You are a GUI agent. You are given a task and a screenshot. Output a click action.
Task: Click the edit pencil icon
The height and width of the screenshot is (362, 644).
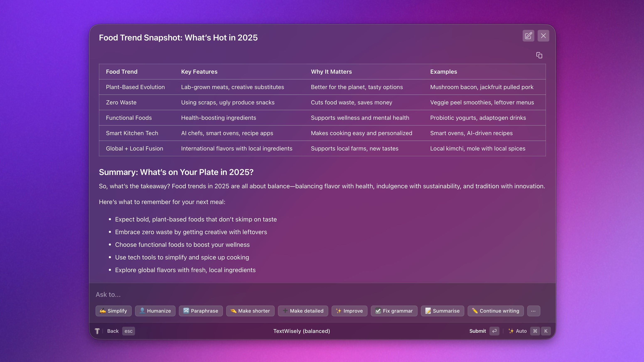pos(528,36)
